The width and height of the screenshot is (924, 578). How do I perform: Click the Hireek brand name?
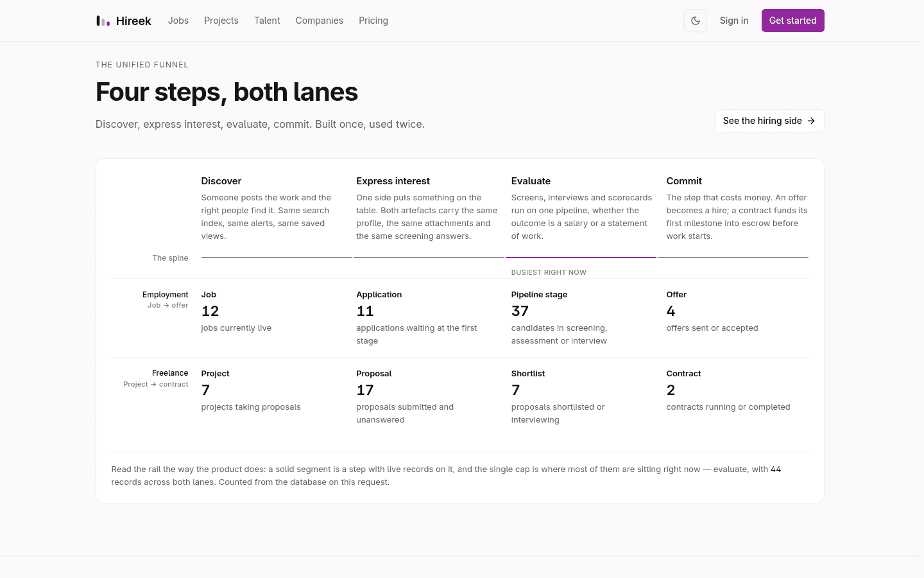point(133,21)
